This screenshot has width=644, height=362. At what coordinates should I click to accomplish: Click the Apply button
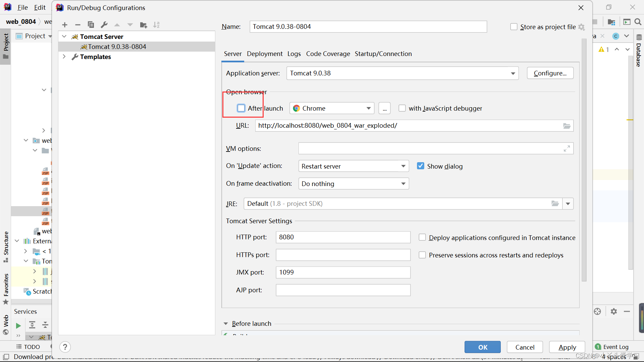pyautogui.click(x=567, y=347)
